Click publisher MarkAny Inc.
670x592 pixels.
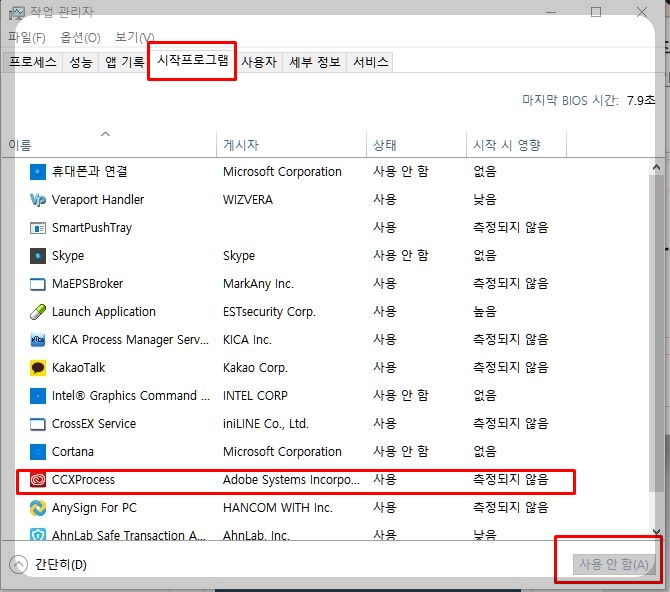(258, 284)
